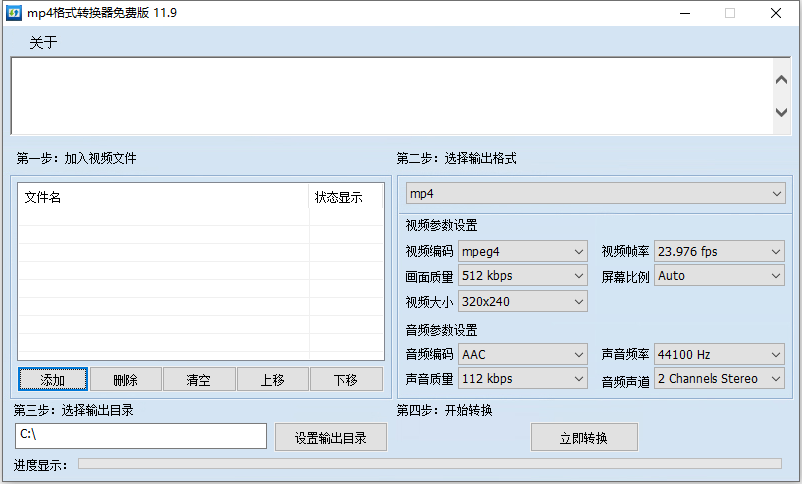Click the app icon in title bar

[x=14, y=13]
